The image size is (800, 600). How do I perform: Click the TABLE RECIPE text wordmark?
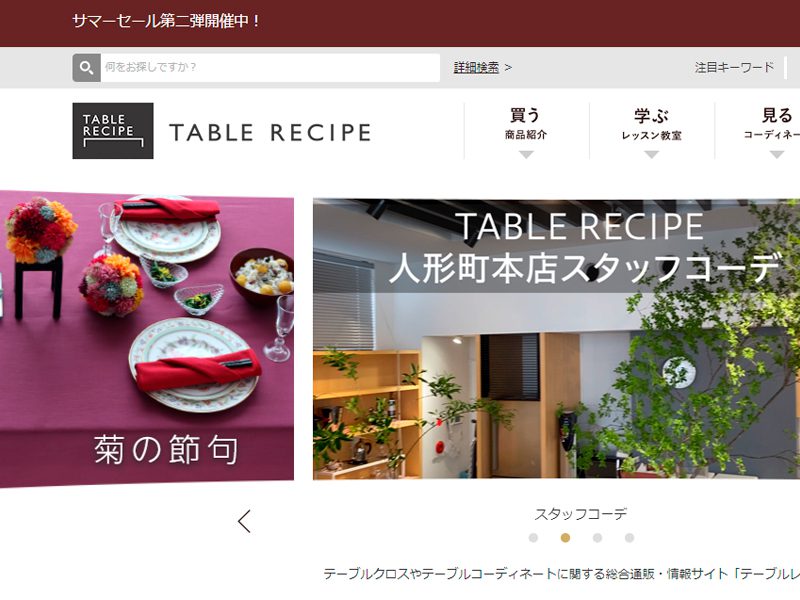(x=270, y=133)
